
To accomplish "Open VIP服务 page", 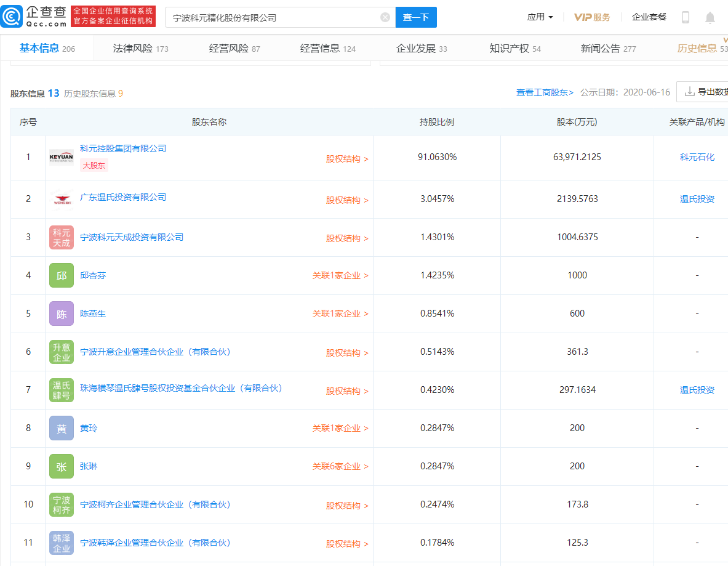I will 592,17.
